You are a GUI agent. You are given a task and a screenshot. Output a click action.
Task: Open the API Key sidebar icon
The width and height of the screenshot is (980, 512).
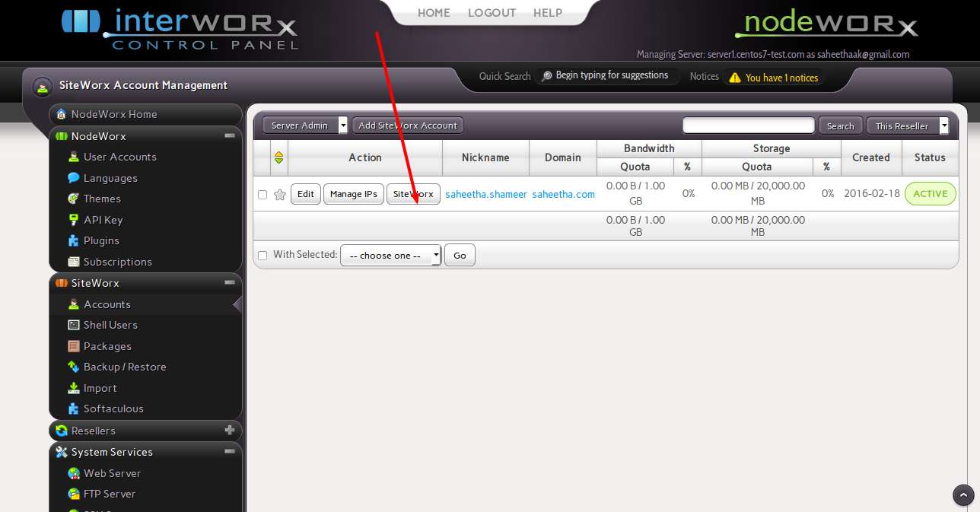pyautogui.click(x=74, y=220)
